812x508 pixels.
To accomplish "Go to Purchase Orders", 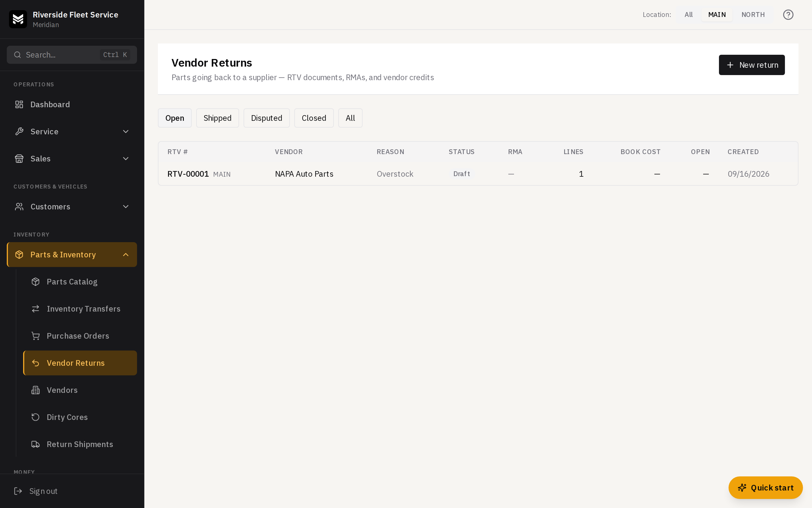I will (x=80, y=336).
